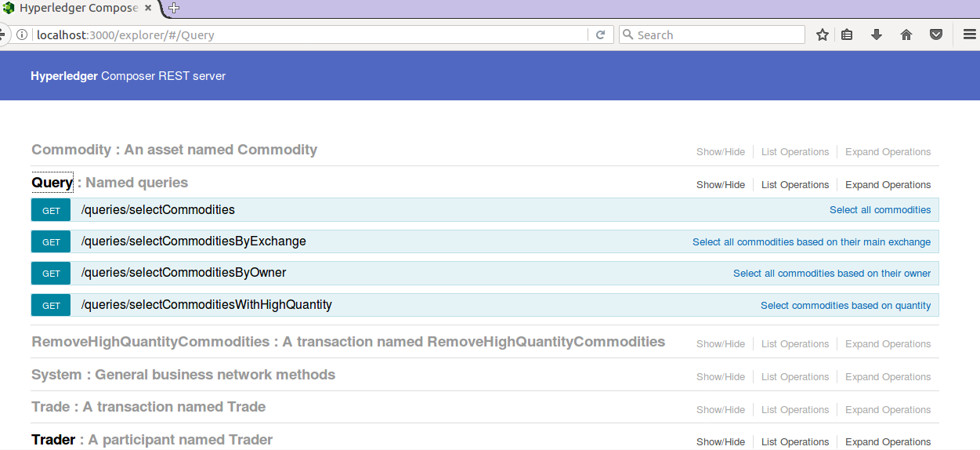Click Show/Hide for Trader

pyautogui.click(x=721, y=442)
